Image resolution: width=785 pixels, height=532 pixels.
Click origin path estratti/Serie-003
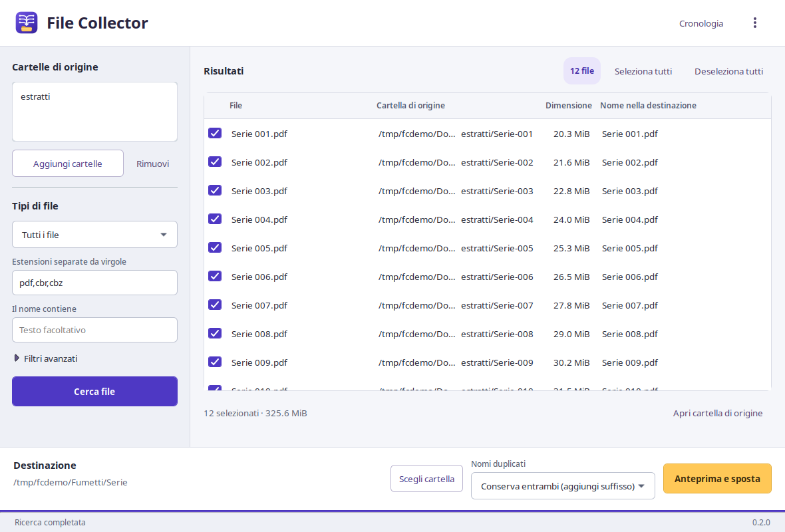[x=497, y=191]
